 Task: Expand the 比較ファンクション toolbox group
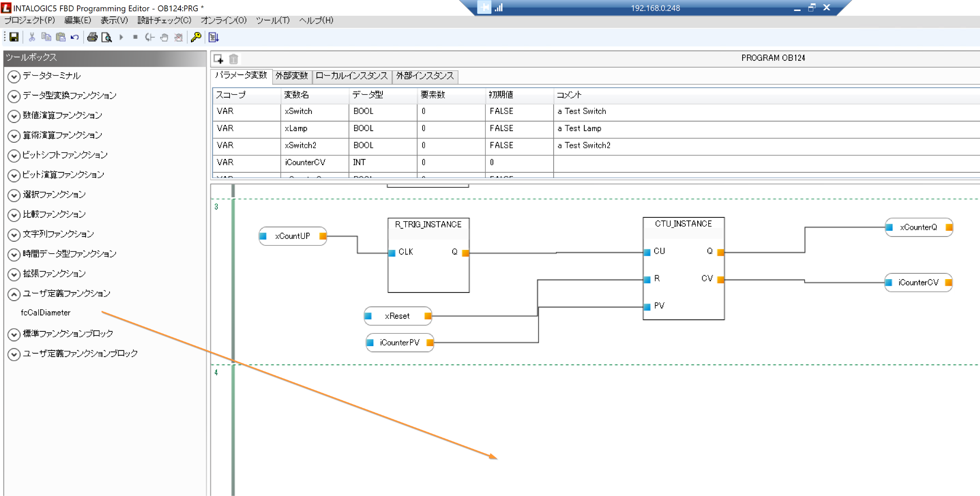[14, 215]
